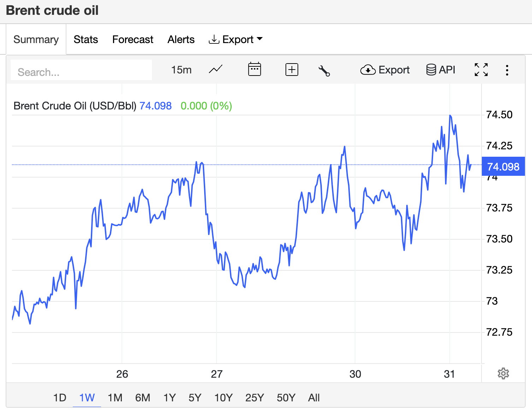Click the 74.098 current price label

tap(503, 167)
